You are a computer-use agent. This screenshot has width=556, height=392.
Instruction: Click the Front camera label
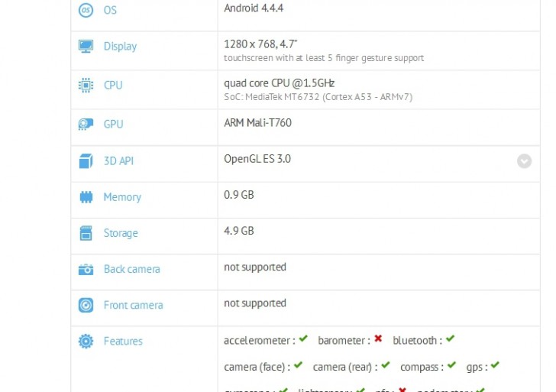point(134,305)
